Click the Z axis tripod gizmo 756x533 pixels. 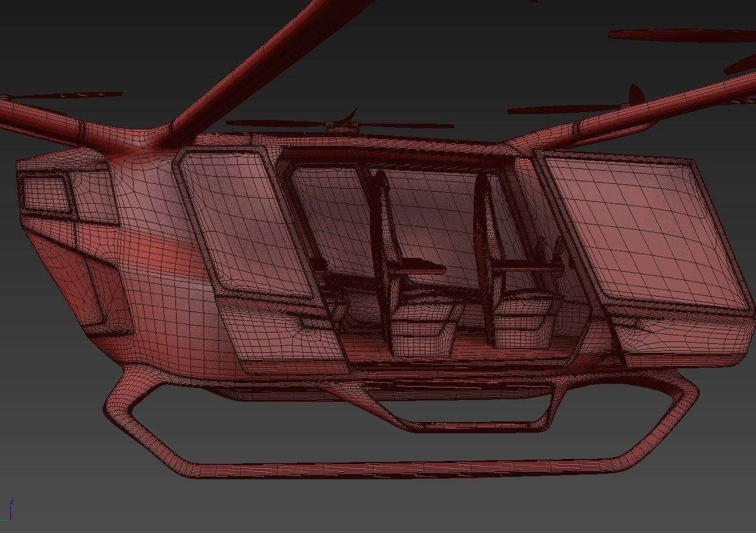[x=11, y=511]
